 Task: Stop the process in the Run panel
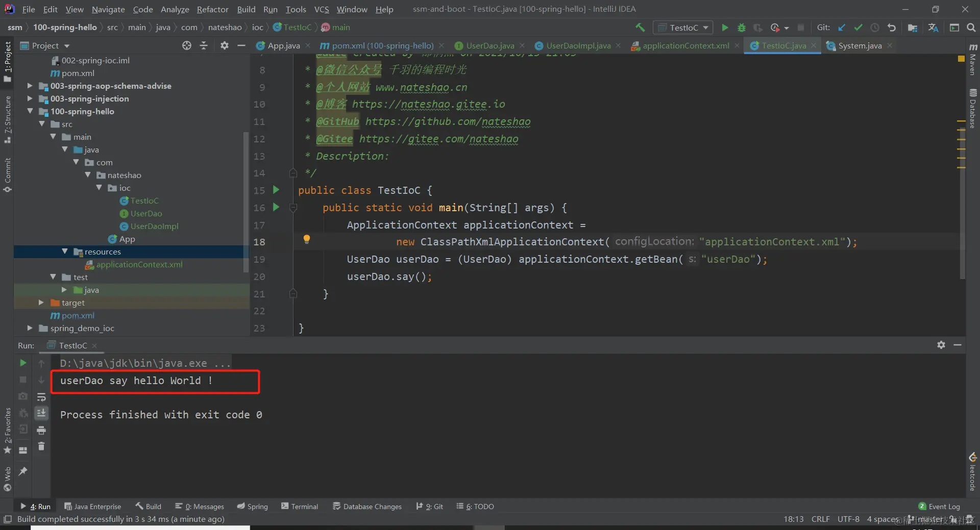[x=23, y=380]
